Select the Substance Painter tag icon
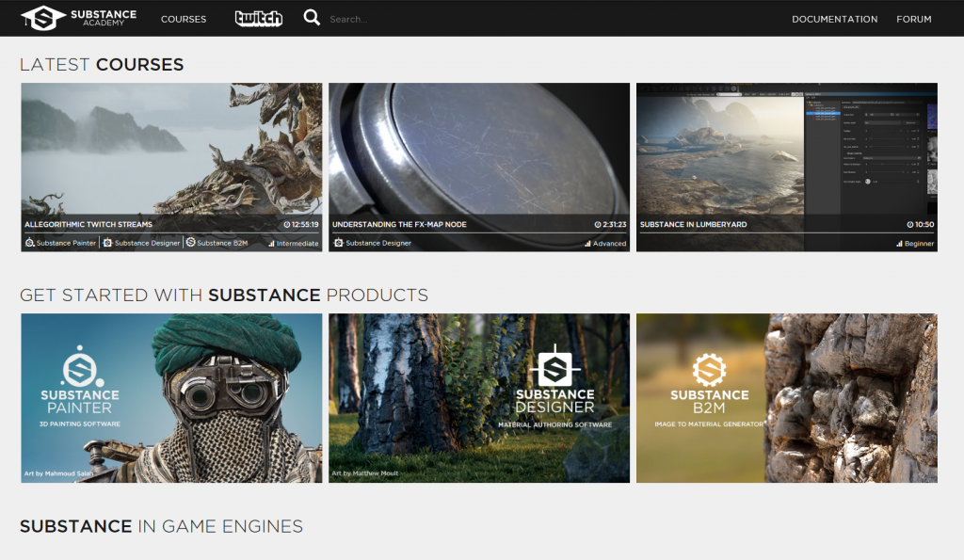Image resolution: width=964 pixels, height=560 pixels. tap(30, 243)
